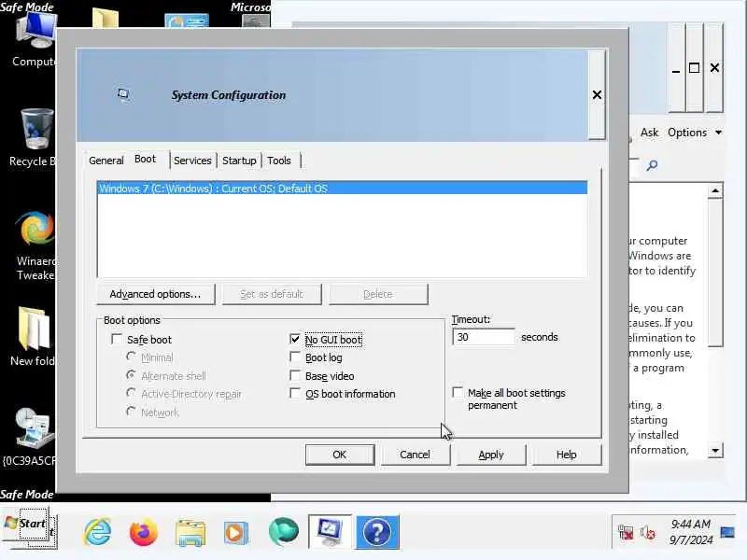This screenshot has height=560, width=747.
Task: Maximize the Help window
Action: coord(695,67)
